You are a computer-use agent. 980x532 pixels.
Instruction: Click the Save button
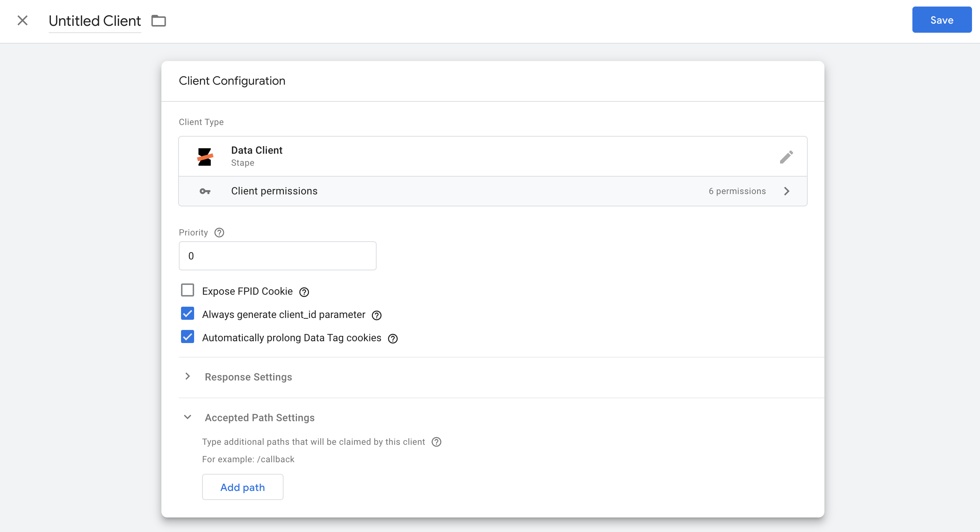[x=941, y=20]
